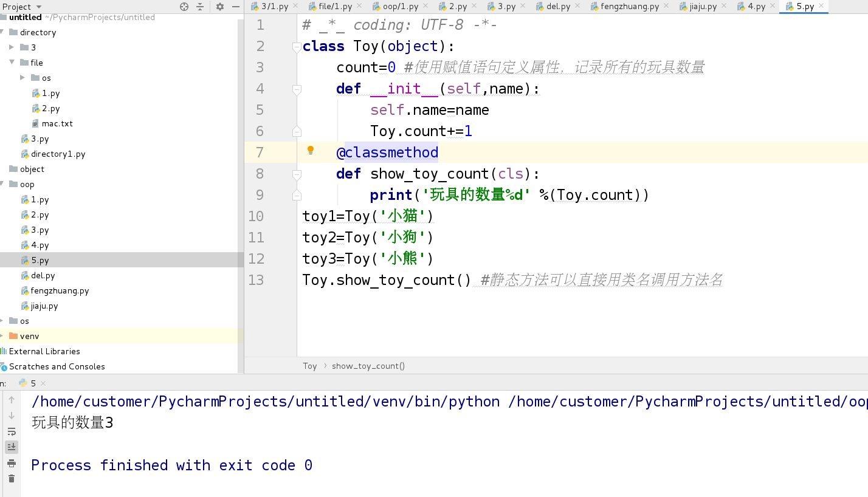Click @classmethod decorator on line 7

pyautogui.click(x=387, y=153)
